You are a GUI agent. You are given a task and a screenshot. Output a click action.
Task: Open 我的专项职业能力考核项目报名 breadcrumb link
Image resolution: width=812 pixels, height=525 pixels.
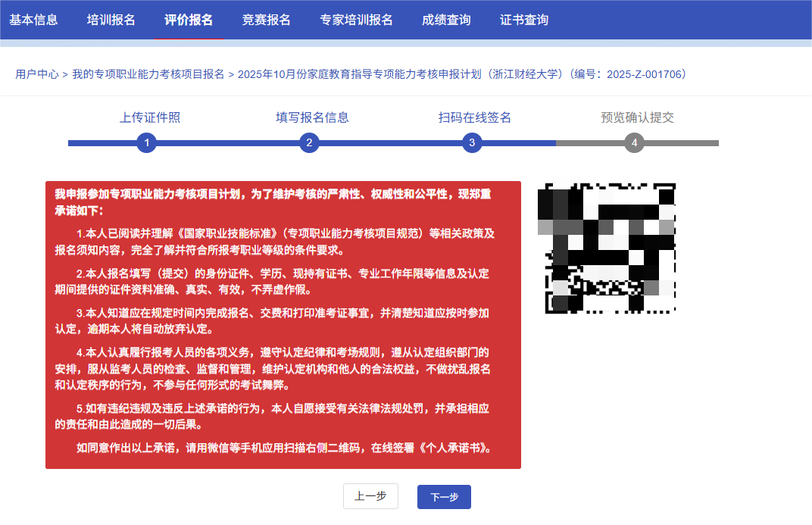[148, 74]
